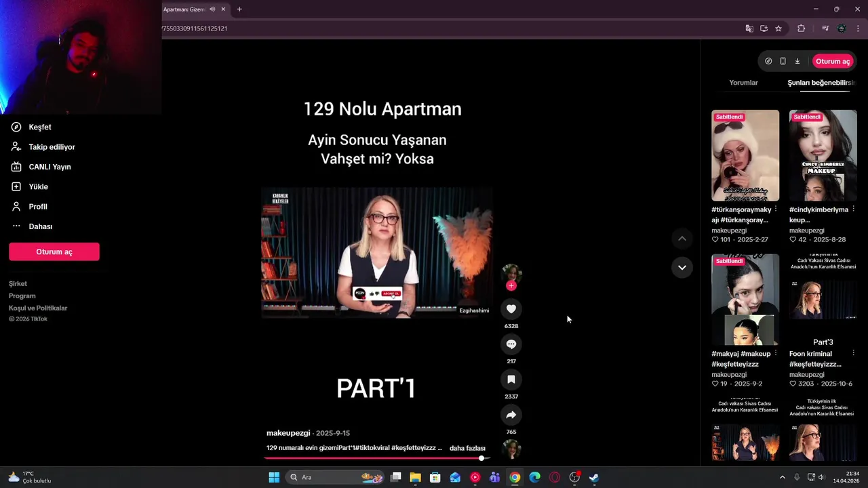Viewport: 868px width, 488px height.
Task: Click the Chrome translate page icon
Action: (x=749, y=28)
